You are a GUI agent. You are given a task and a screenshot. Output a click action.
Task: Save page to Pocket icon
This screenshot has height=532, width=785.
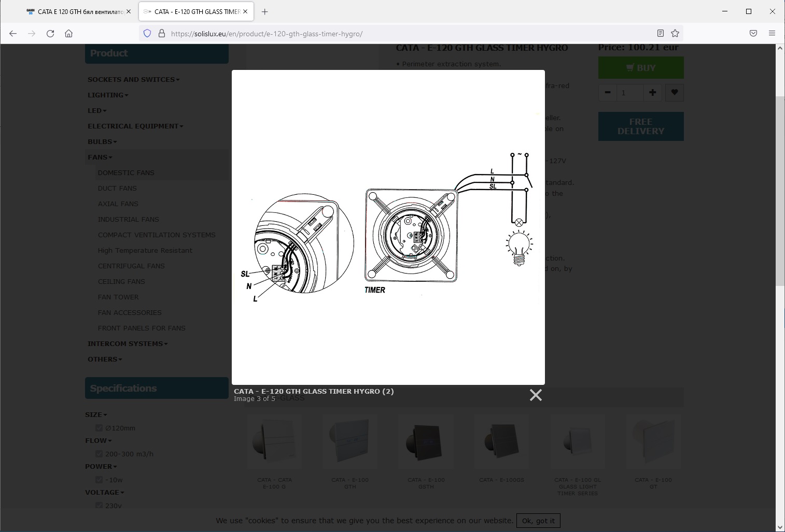[x=753, y=34]
